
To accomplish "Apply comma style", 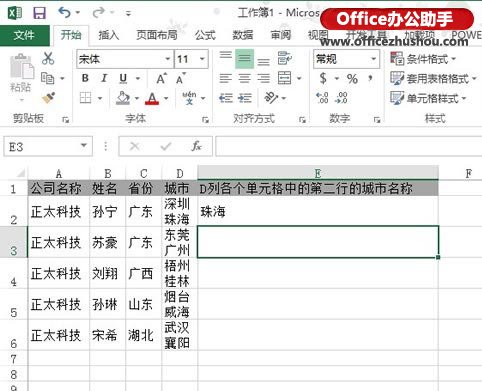I will click(x=370, y=79).
